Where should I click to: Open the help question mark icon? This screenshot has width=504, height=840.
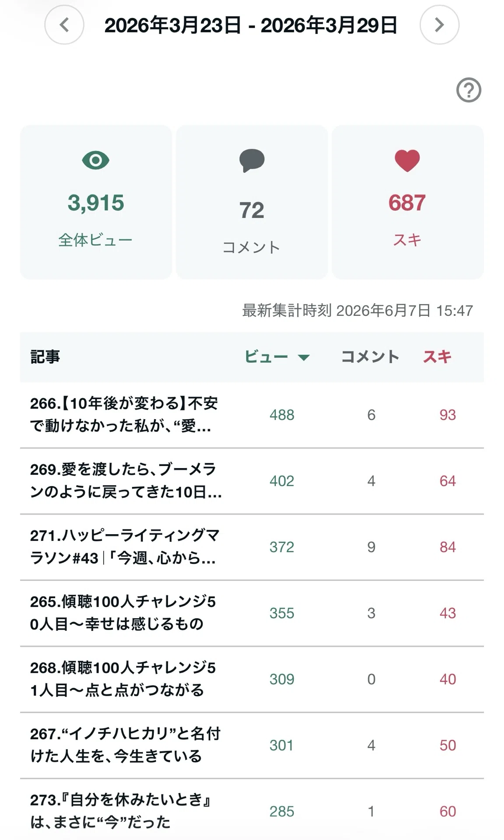[x=469, y=91]
